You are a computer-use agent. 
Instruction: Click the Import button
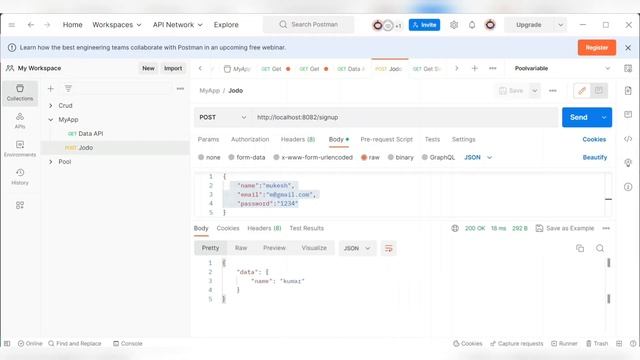pos(173,69)
